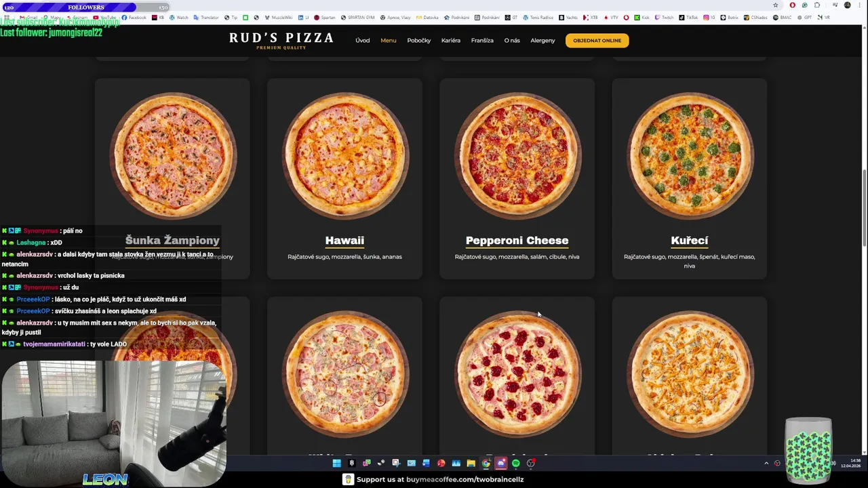The width and height of the screenshot is (868, 488).
Task: Click the yellow chicken strips pizza image
Action: [x=690, y=374]
